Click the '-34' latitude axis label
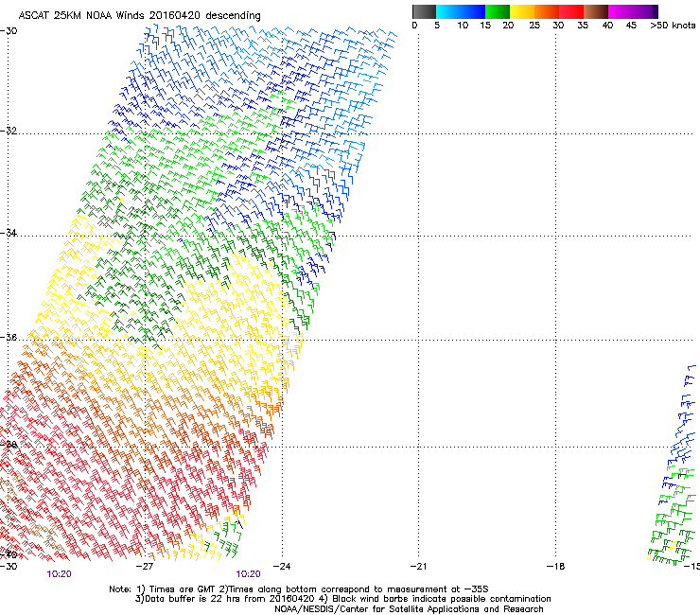 click(x=9, y=233)
